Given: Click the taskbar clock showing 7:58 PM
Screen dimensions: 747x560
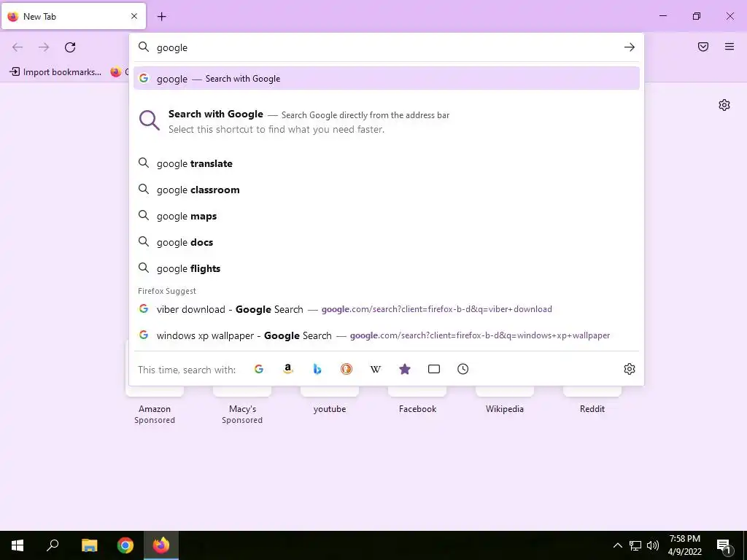Looking at the screenshot, I should coord(684,545).
